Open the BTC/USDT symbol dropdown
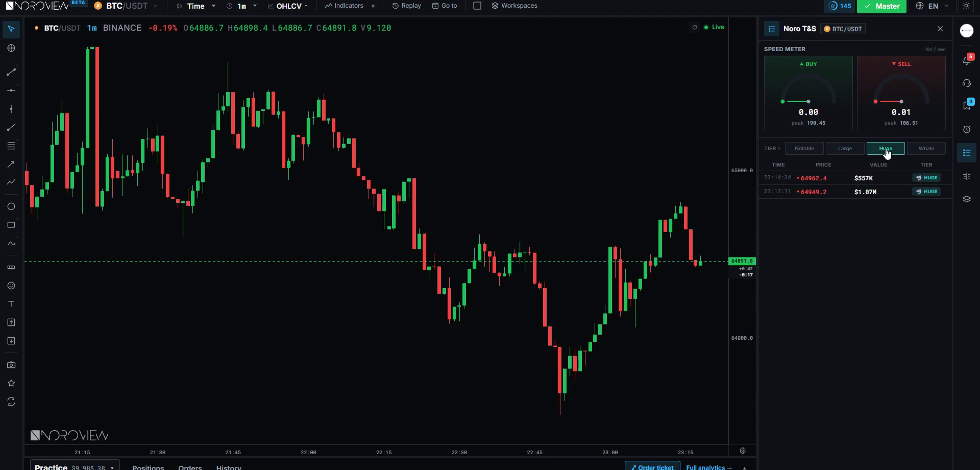The image size is (980, 470). point(126,6)
